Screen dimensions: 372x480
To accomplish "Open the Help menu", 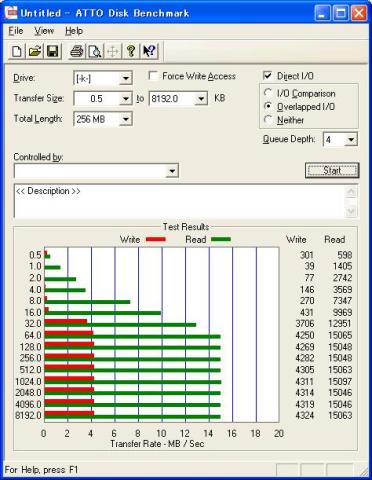I will tap(74, 31).
